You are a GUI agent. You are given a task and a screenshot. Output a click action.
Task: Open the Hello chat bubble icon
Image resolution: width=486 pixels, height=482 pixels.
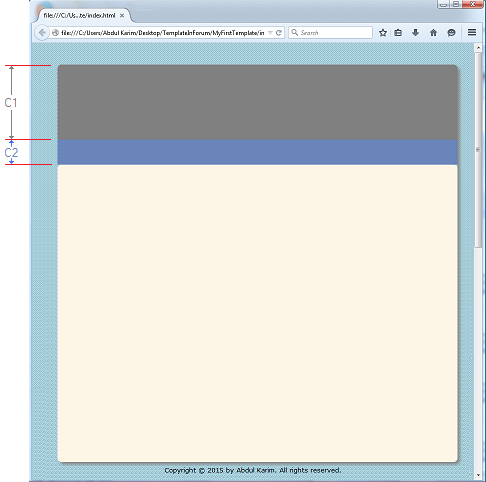click(x=451, y=33)
